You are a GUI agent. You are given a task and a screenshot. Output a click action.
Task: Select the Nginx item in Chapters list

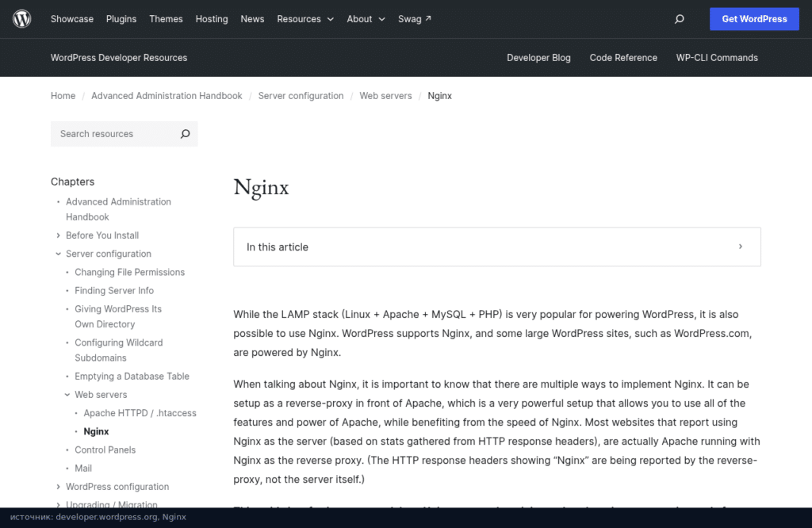pos(96,431)
